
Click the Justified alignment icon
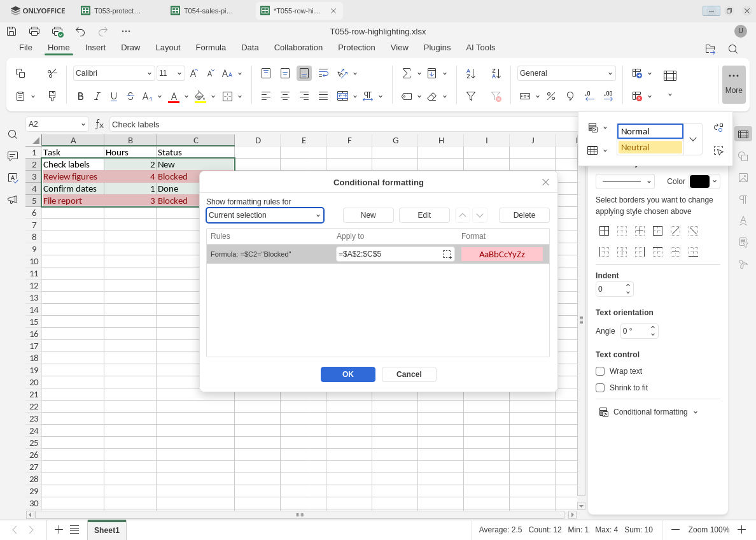coord(323,96)
